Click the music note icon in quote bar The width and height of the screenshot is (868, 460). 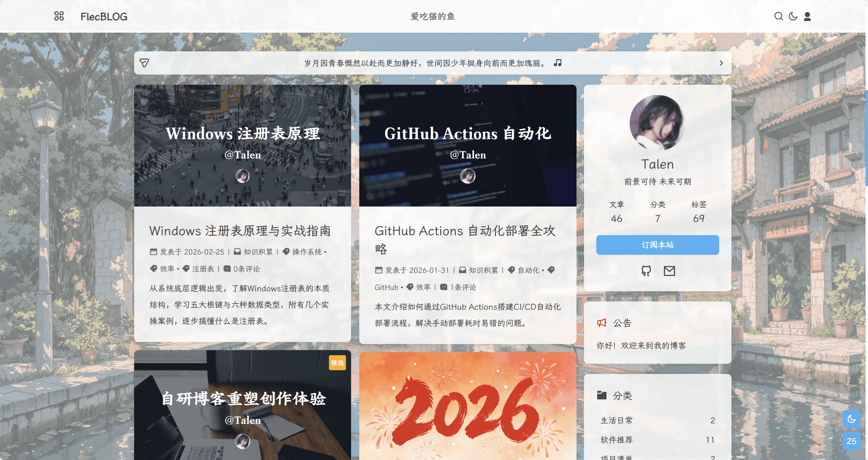point(557,63)
